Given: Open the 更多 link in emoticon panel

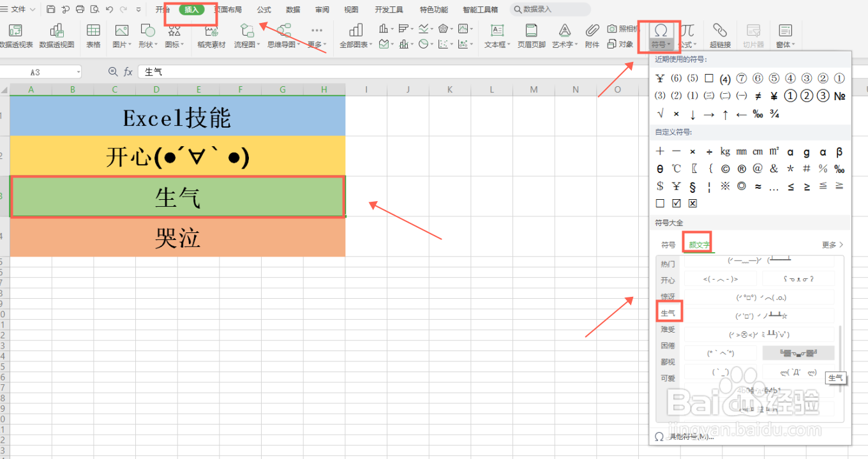Looking at the screenshot, I should point(832,245).
